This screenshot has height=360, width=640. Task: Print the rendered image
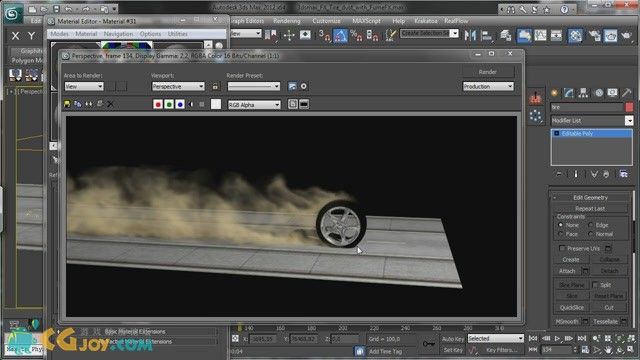pos(100,104)
